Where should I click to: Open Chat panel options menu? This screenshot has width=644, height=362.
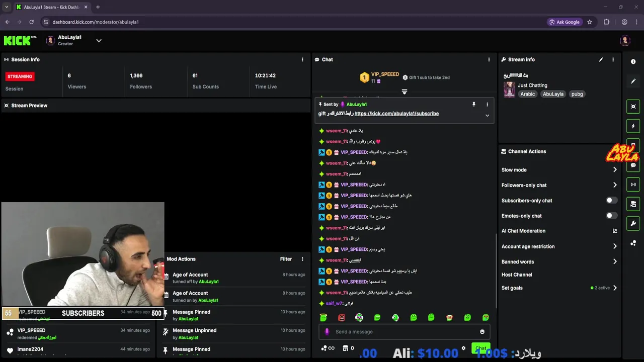pyautogui.click(x=489, y=59)
